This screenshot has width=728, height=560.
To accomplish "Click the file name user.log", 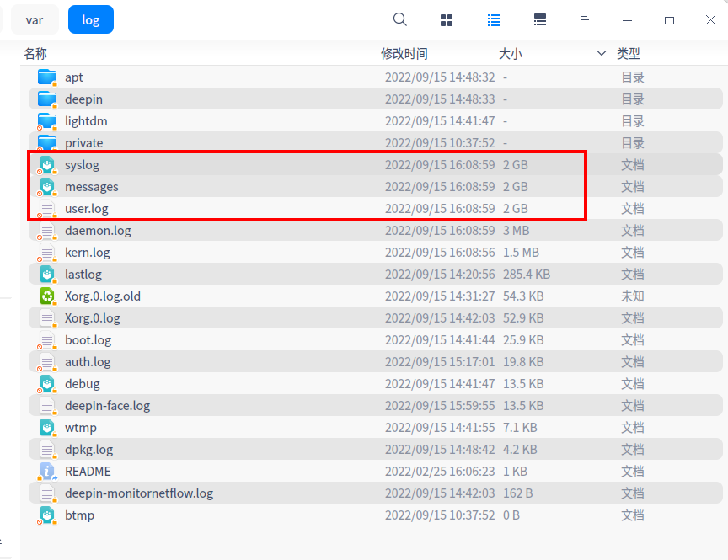I will (87, 209).
